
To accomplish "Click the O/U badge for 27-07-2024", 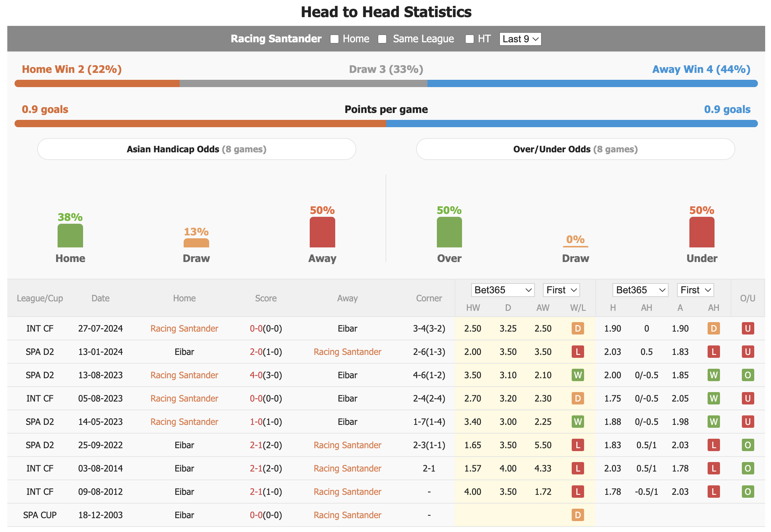I will (748, 328).
